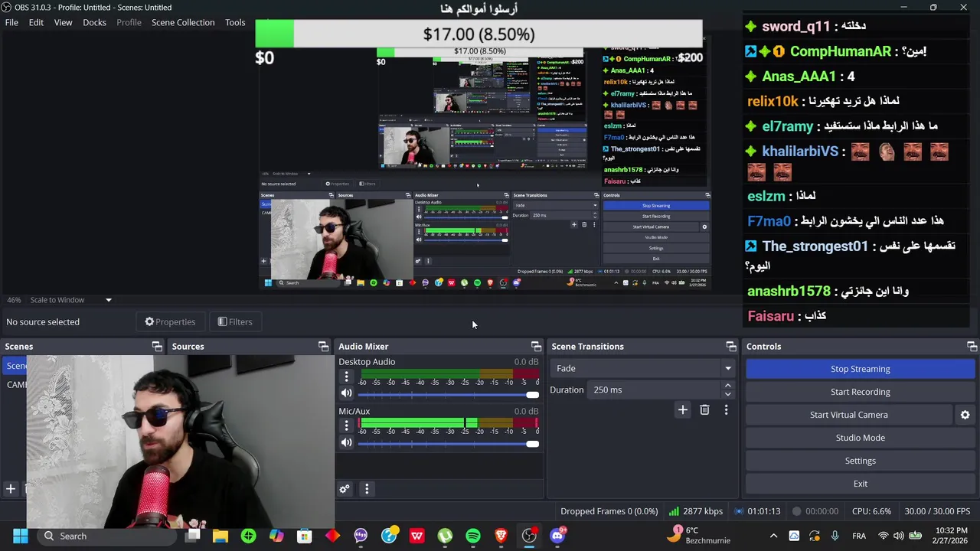
Task: Open Windows Start menu
Action: pyautogui.click(x=21, y=536)
